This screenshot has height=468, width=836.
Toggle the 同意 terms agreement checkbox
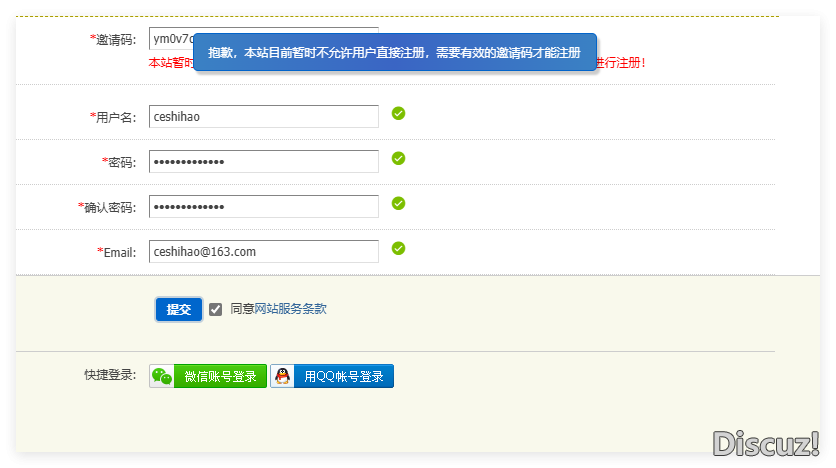(x=215, y=309)
